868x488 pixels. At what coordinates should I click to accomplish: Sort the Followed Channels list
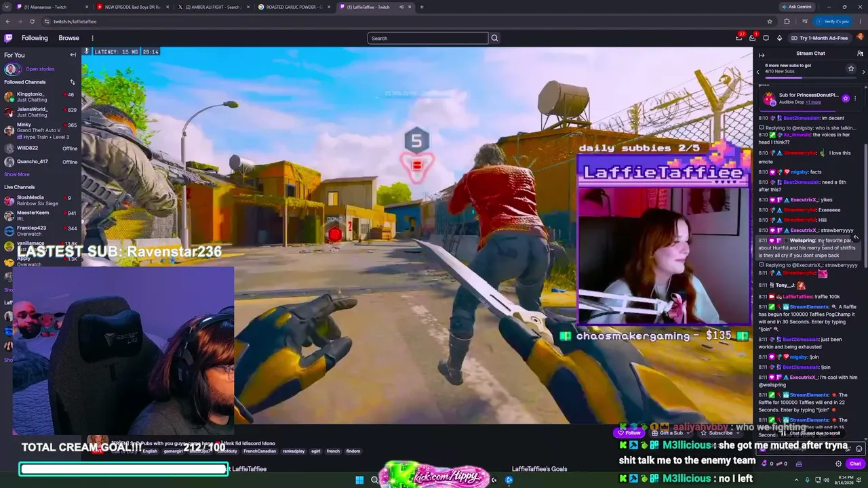73,82
